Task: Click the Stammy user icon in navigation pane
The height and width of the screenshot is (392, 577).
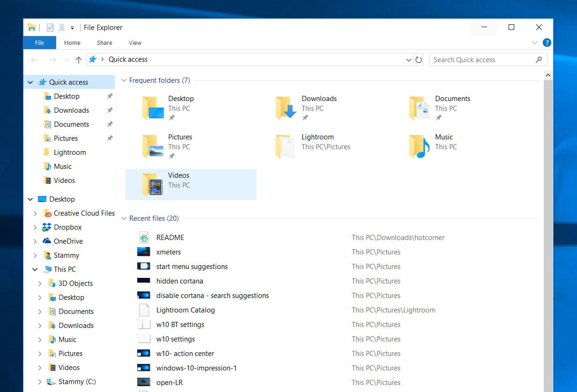Action: (47, 255)
